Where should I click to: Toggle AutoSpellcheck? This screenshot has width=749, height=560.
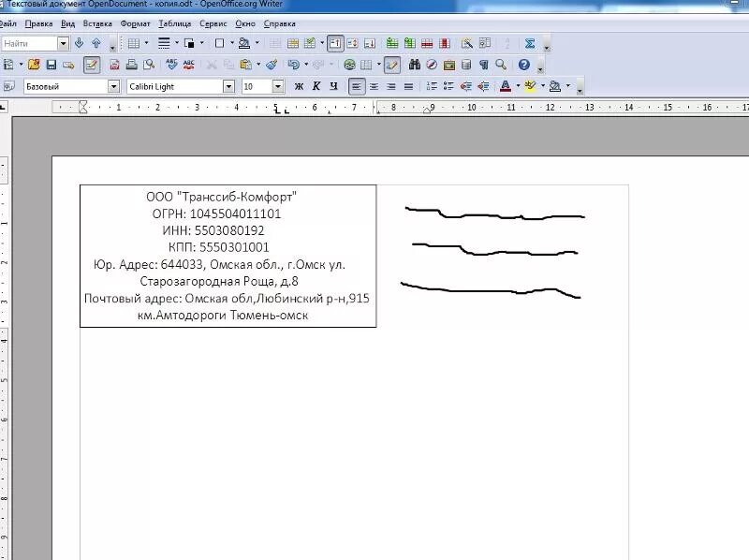pos(189,65)
